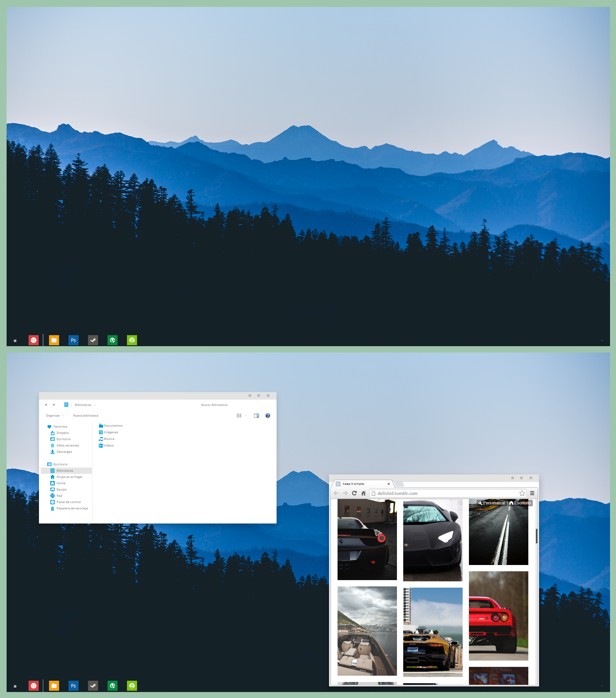
Task: Reload the tumblr page in Chrome
Action: click(x=355, y=493)
